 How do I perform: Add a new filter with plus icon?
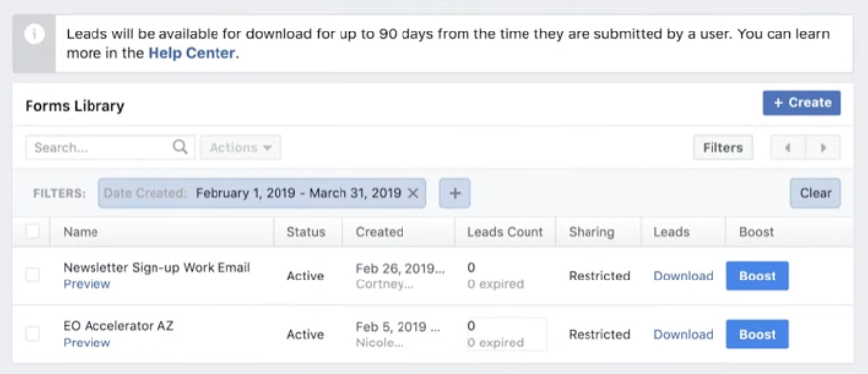(x=455, y=193)
